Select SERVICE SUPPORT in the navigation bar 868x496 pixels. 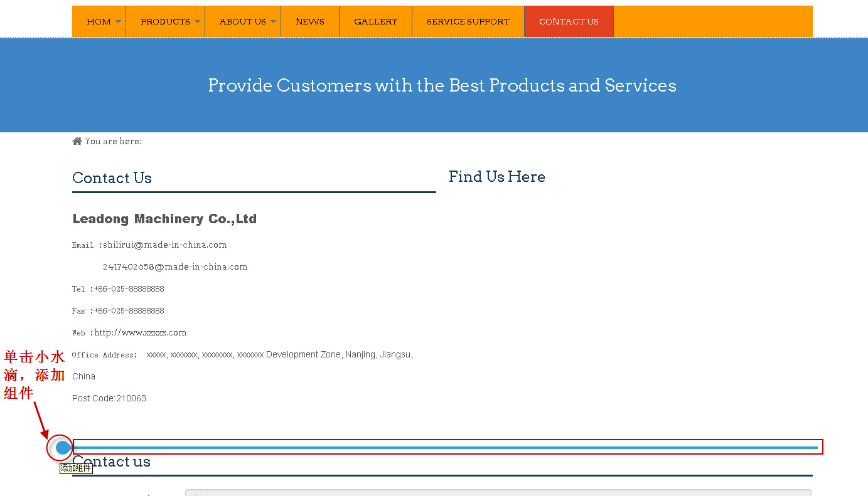coord(468,22)
